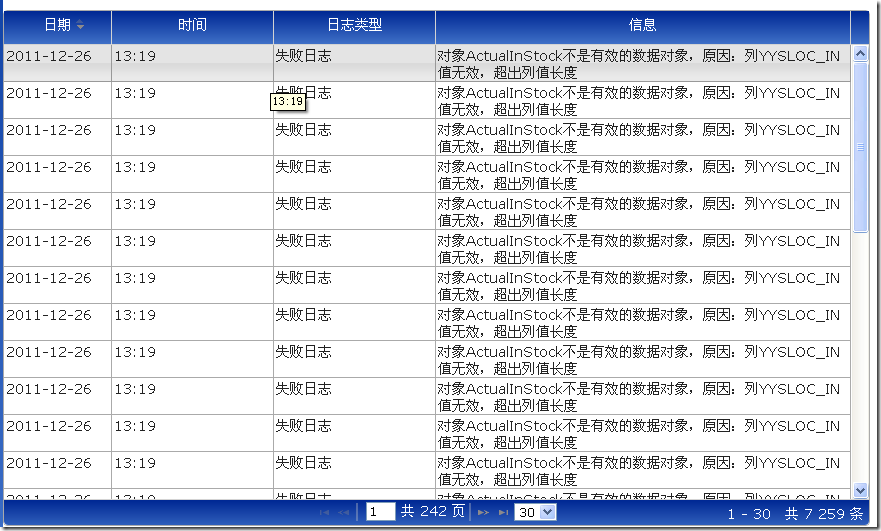This screenshot has width=881, height=531.
Task: Click the 共 242 页 page count text
Action: pos(433,511)
